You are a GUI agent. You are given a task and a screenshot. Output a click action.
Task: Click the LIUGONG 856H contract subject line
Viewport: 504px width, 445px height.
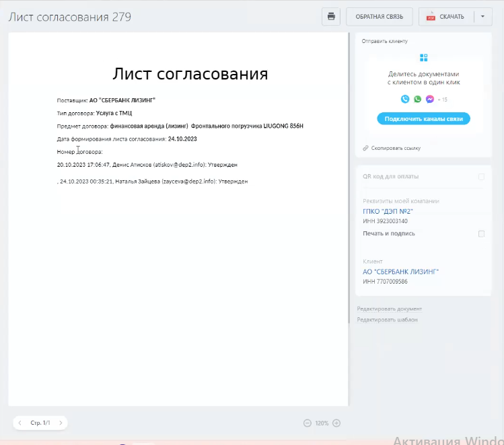tap(180, 126)
